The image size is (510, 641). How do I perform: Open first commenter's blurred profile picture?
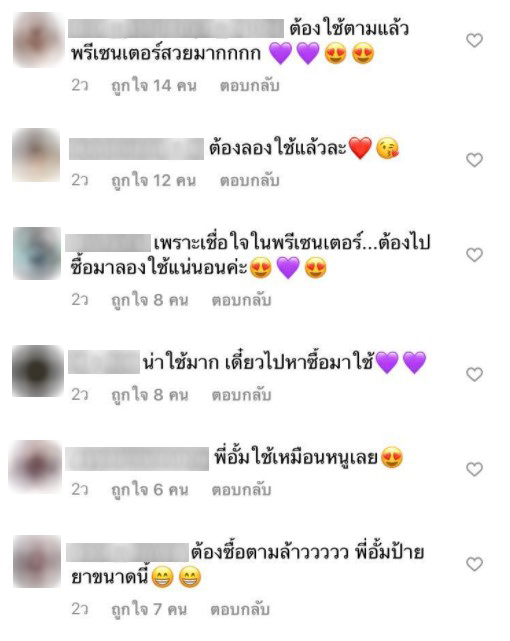(37, 40)
